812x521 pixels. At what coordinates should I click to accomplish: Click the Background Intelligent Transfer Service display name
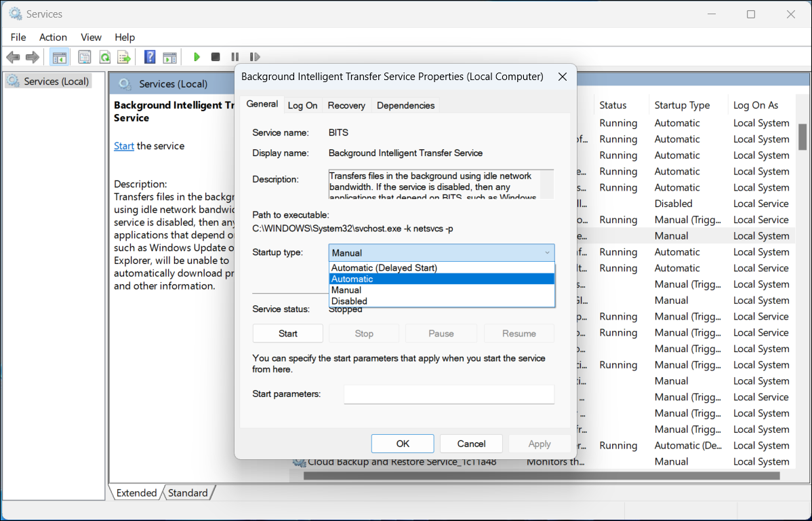tap(405, 153)
